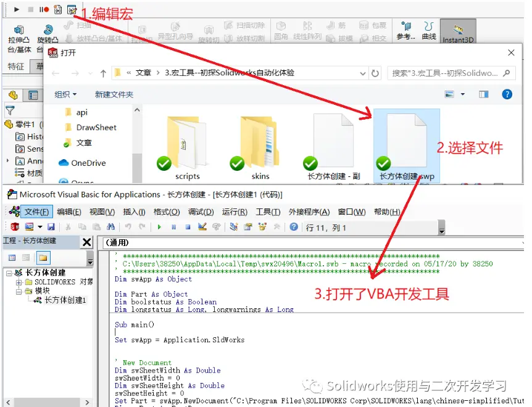The height and width of the screenshot is (407, 532).
Task: Click the Run Macro play icon
Action: [x=16, y=9]
